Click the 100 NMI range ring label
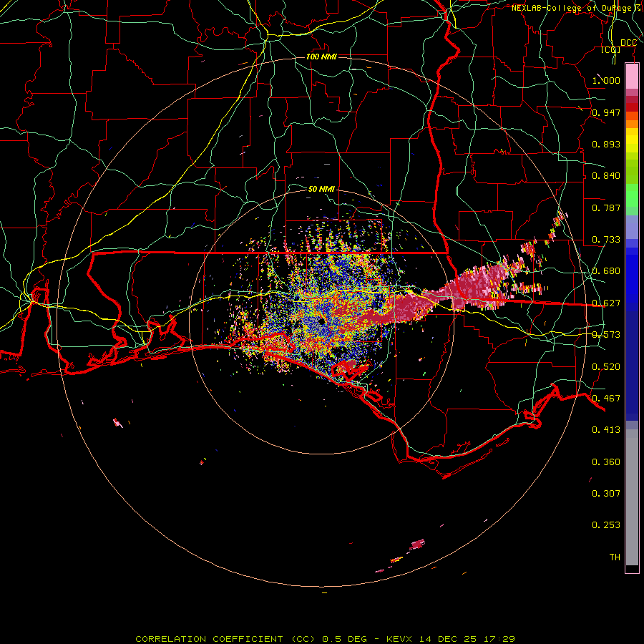 point(321,57)
